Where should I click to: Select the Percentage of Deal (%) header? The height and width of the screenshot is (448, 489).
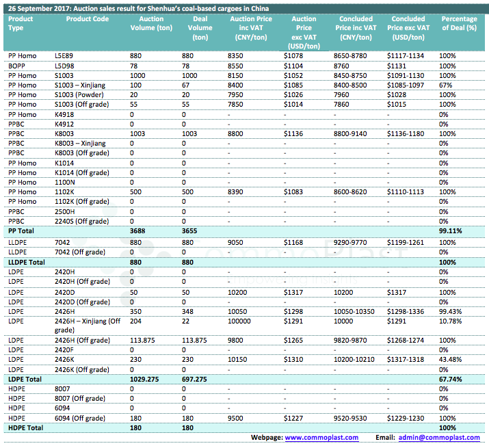point(459,23)
